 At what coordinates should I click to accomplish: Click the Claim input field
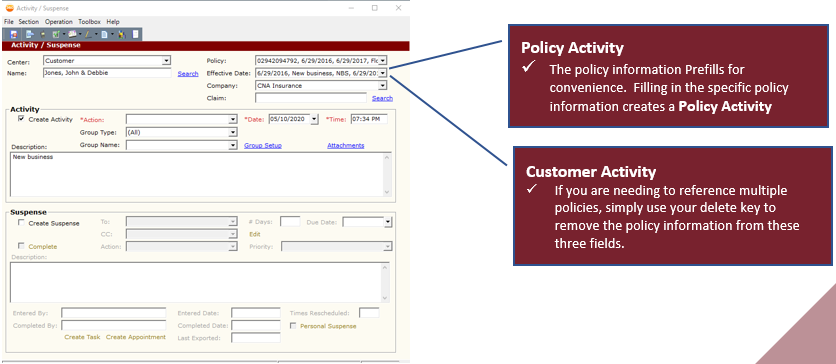point(311,98)
